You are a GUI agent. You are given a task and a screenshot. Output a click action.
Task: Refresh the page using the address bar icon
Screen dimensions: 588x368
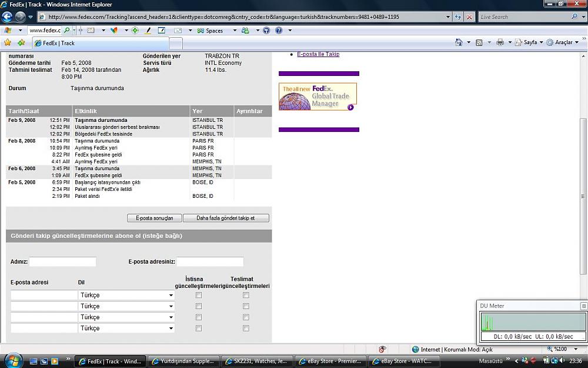click(x=458, y=17)
